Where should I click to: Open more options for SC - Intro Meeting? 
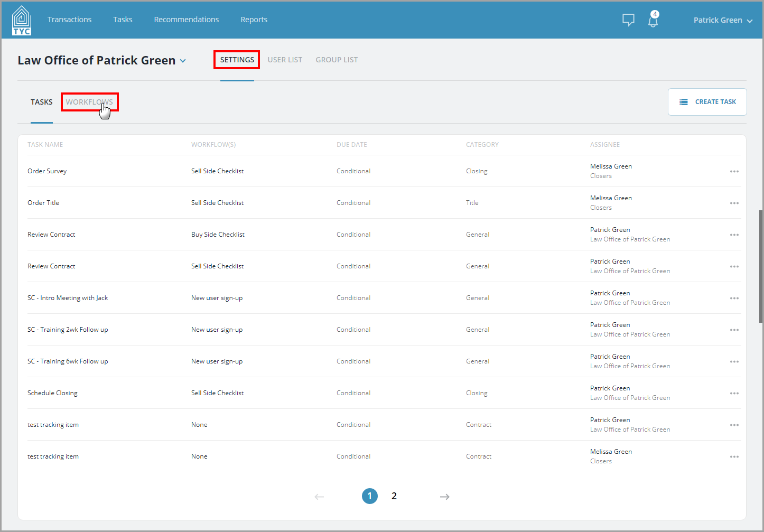(x=734, y=298)
